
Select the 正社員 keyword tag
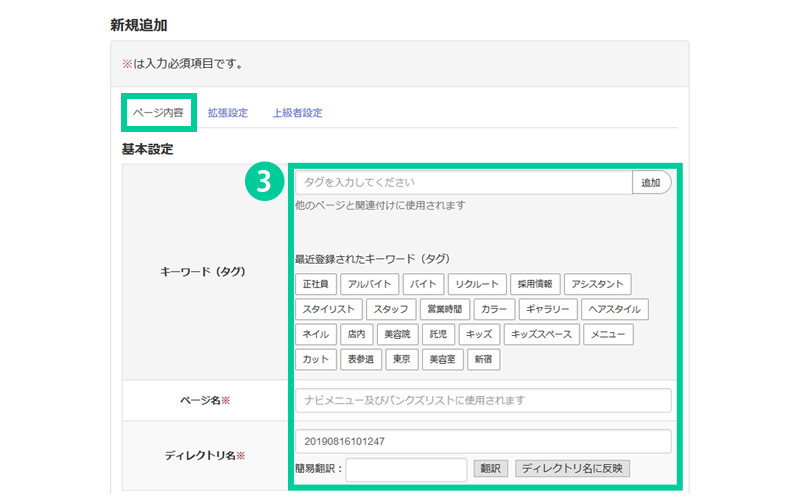point(315,284)
